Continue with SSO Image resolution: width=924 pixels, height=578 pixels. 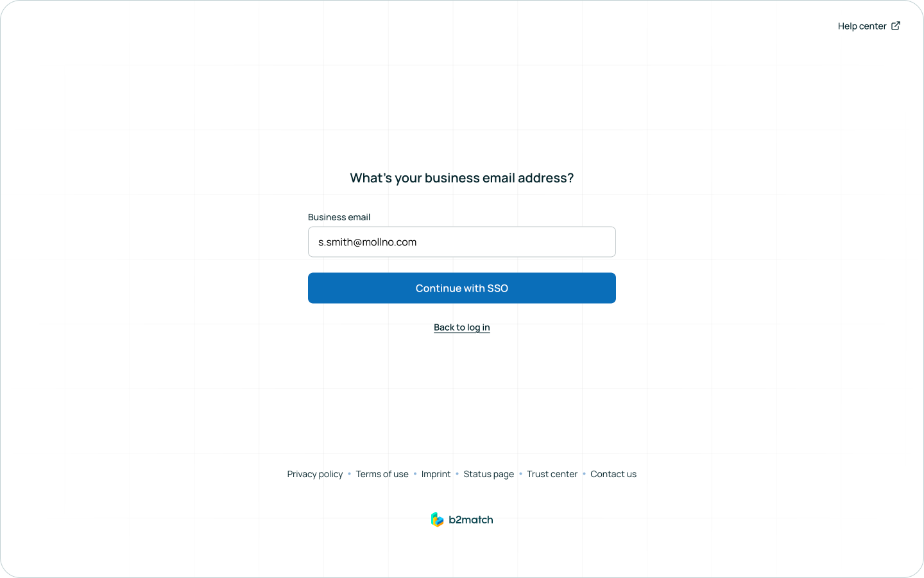(x=462, y=288)
